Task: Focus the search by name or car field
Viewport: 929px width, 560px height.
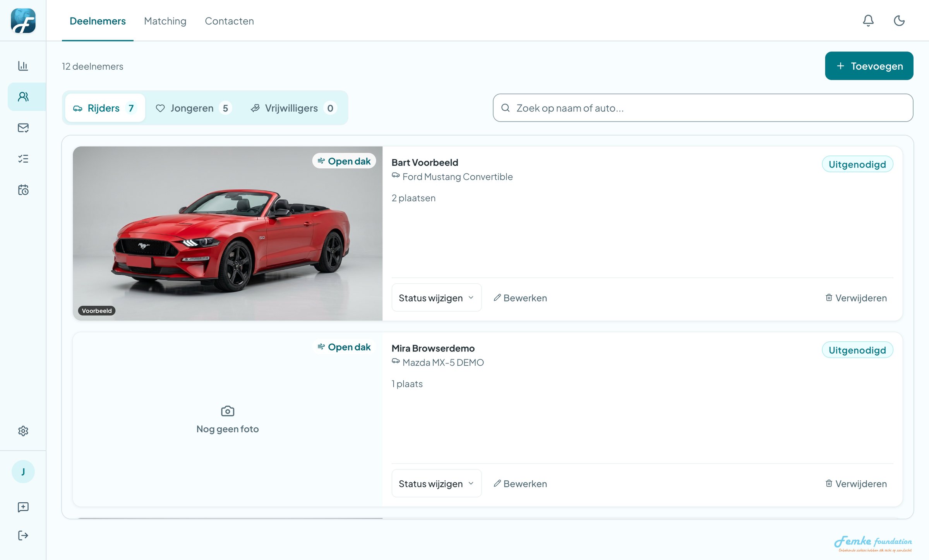Action: click(x=703, y=108)
